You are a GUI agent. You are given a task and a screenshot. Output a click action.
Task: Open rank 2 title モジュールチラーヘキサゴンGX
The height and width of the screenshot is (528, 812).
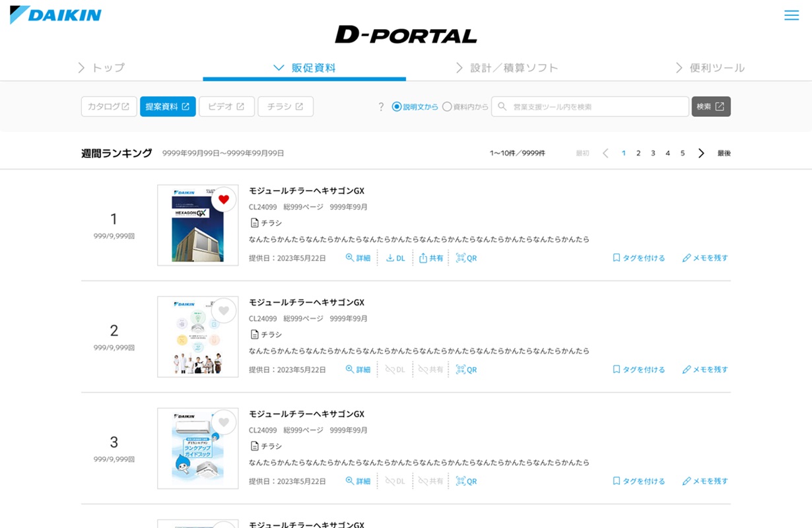[306, 302]
